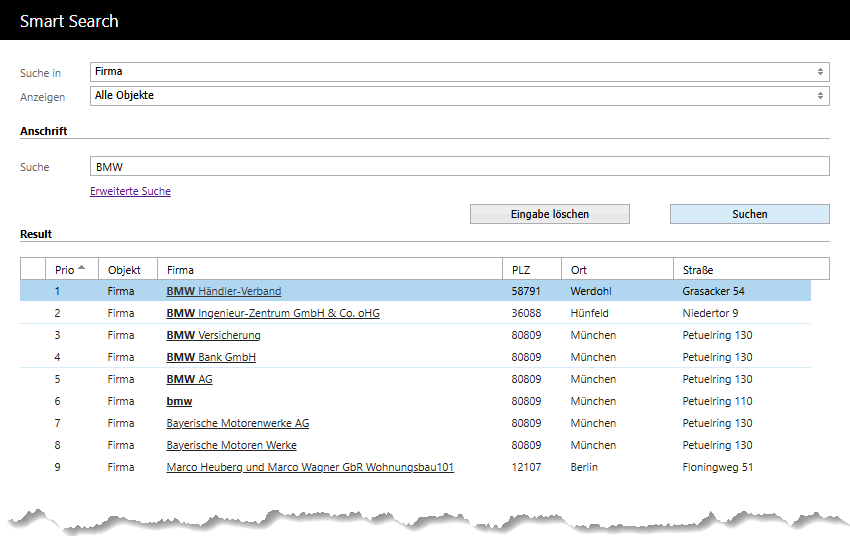Open the lowercase bmw company link
Viewport: 850px width, 536px height.
pyautogui.click(x=179, y=402)
